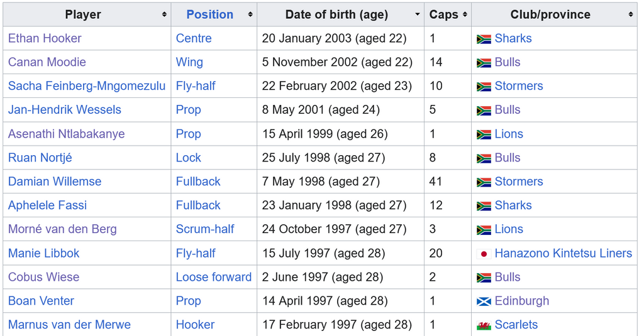Open Sacha Feinberg-Mngomezulu's page
The image size is (644, 336).
(x=87, y=86)
